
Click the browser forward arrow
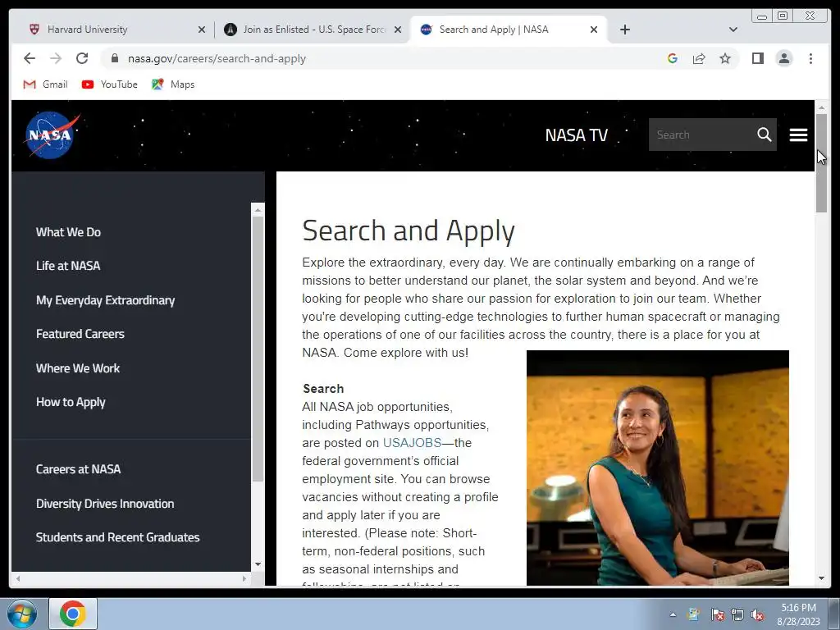[x=56, y=58]
